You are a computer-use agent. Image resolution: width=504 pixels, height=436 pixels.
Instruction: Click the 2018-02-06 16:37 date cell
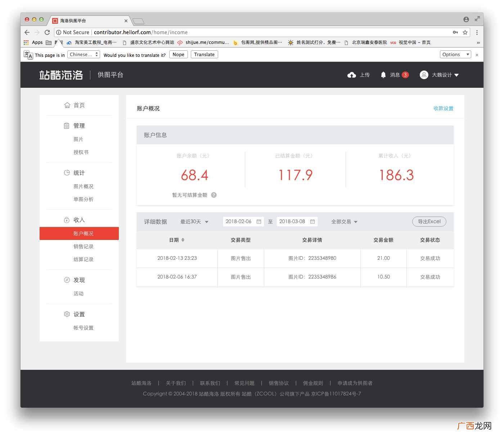point(177,277)
